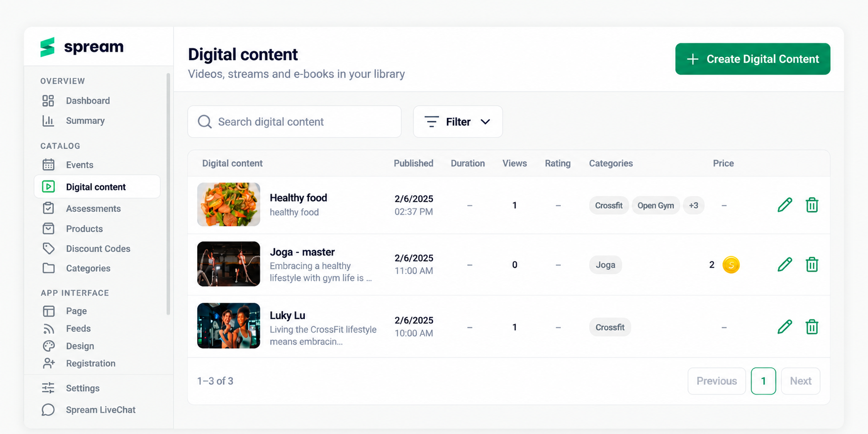Open the Luky Lu thumbnail image

point(228,326)
